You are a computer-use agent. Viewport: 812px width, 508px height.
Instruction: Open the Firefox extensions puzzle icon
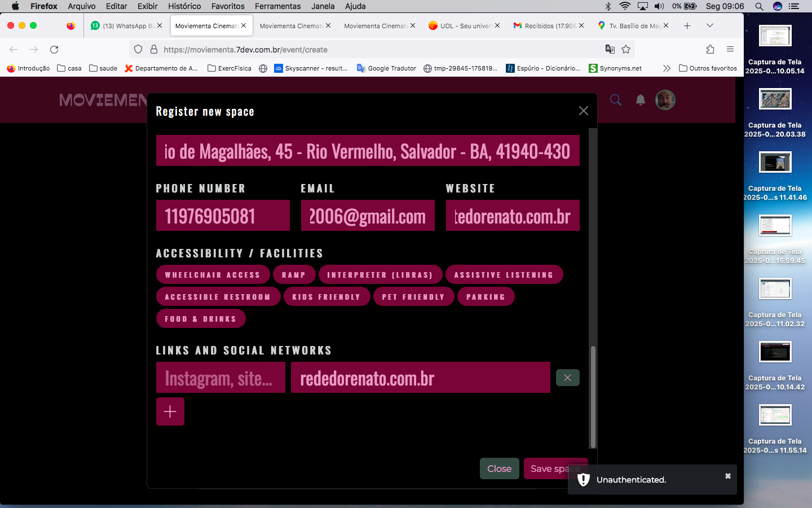click(x=710, y=50)
